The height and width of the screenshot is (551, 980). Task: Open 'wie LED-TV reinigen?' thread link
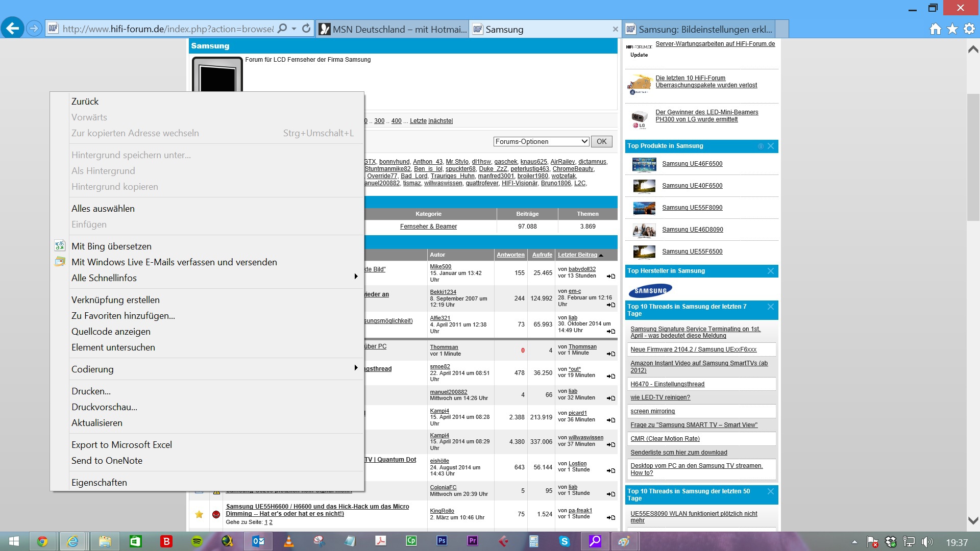pos(660,397)
